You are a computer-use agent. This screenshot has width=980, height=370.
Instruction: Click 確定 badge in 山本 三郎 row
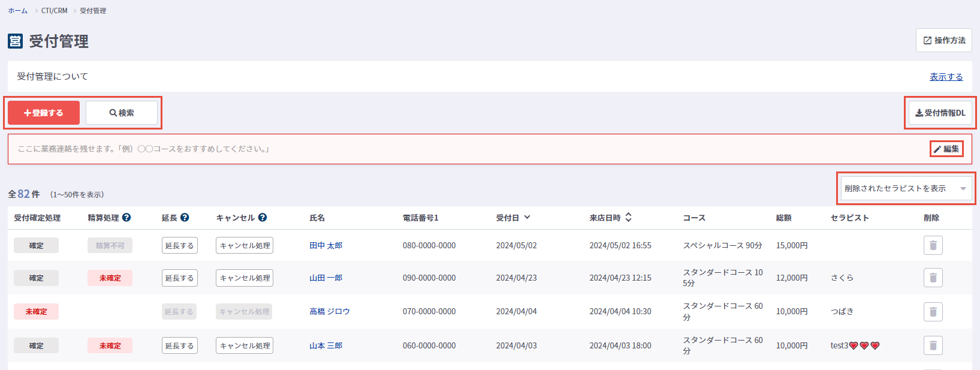36,346
